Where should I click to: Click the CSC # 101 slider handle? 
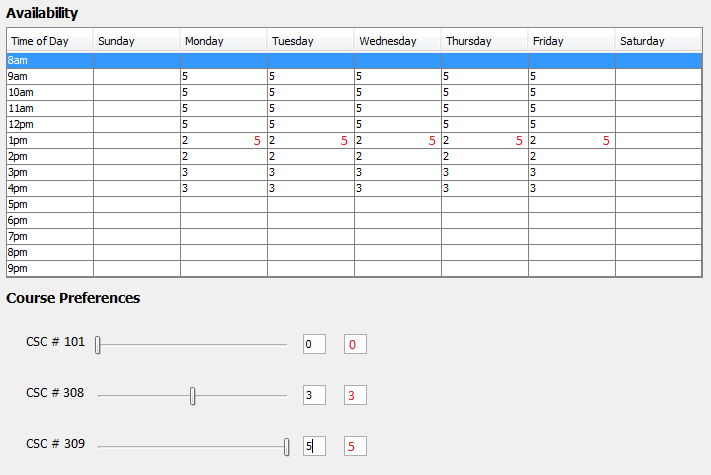pos(98,345)
